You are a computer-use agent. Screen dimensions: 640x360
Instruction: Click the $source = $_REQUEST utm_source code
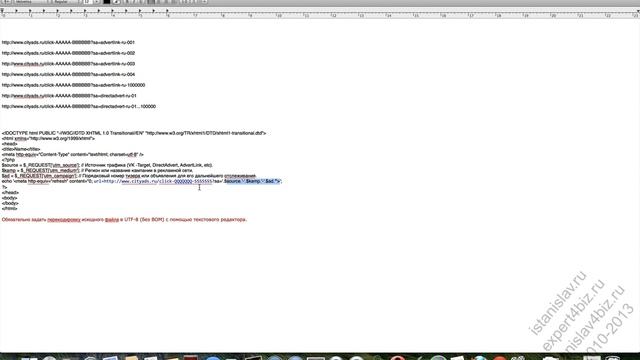(x=40, y=165)
